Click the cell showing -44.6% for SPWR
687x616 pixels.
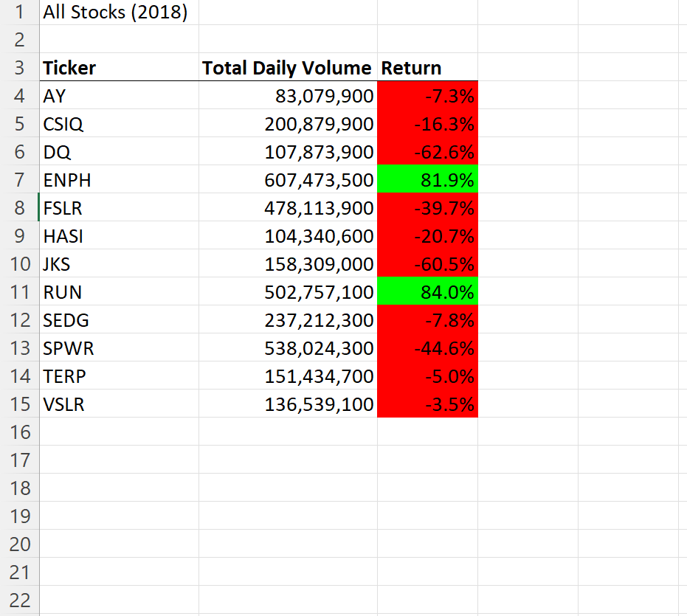[x=428, y=348]
